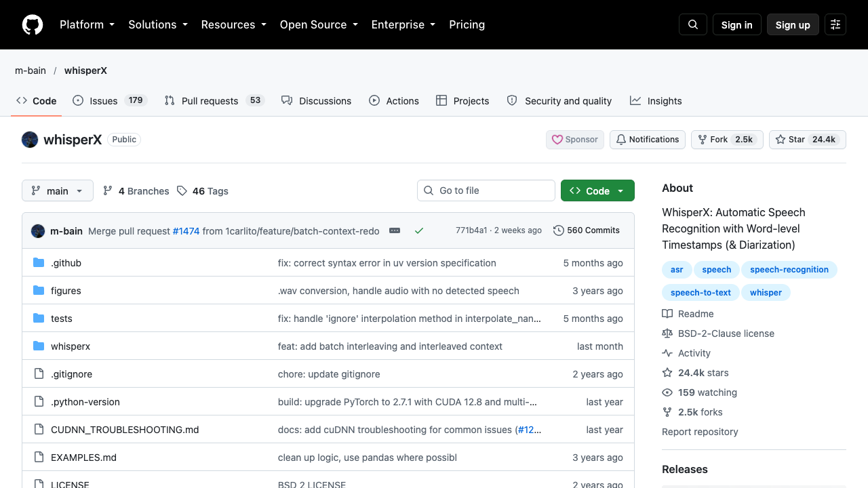Open appearance settings icon in header
This screenshot has width=868, height=488.
click(835, 24)
